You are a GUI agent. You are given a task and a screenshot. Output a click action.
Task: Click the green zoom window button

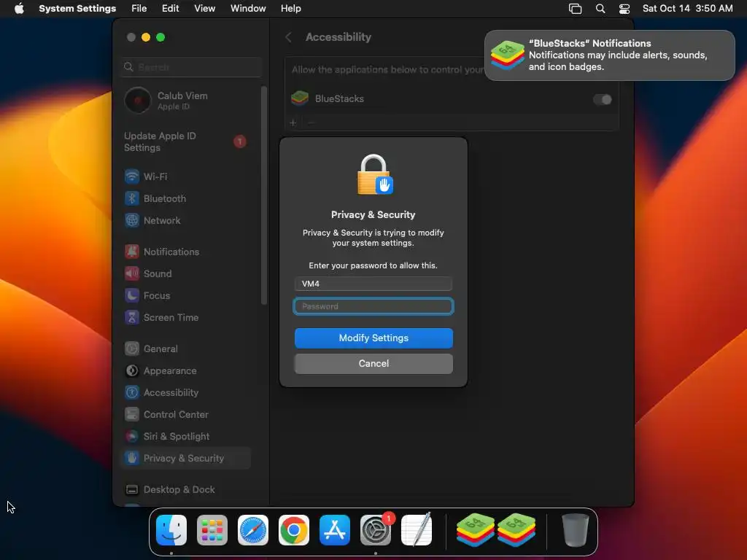click(160, 37)
